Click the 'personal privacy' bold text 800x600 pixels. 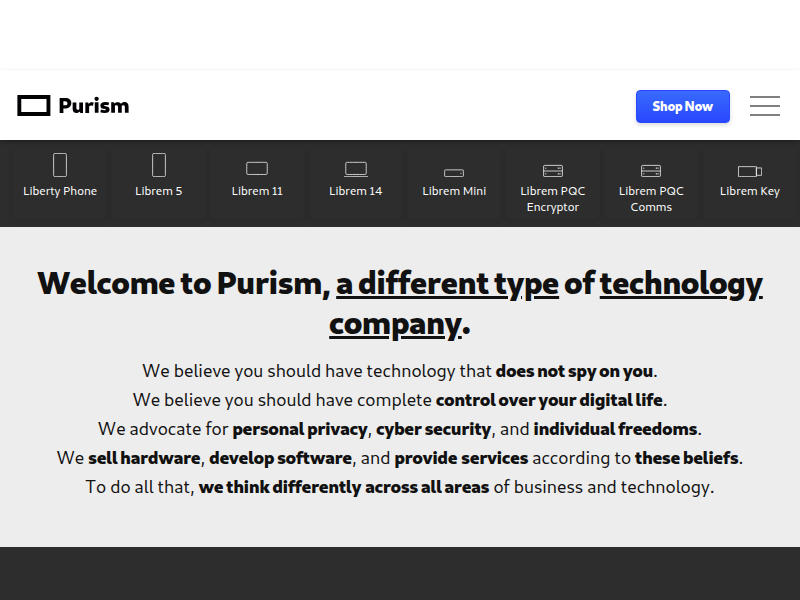click(x=300, y=430)
